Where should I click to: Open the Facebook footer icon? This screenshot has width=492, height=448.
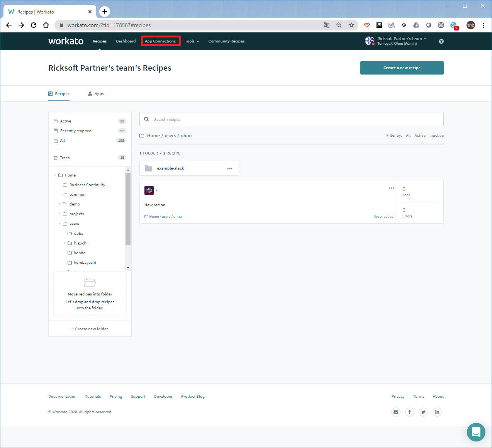pyautogui.click(x=410, y=412)
